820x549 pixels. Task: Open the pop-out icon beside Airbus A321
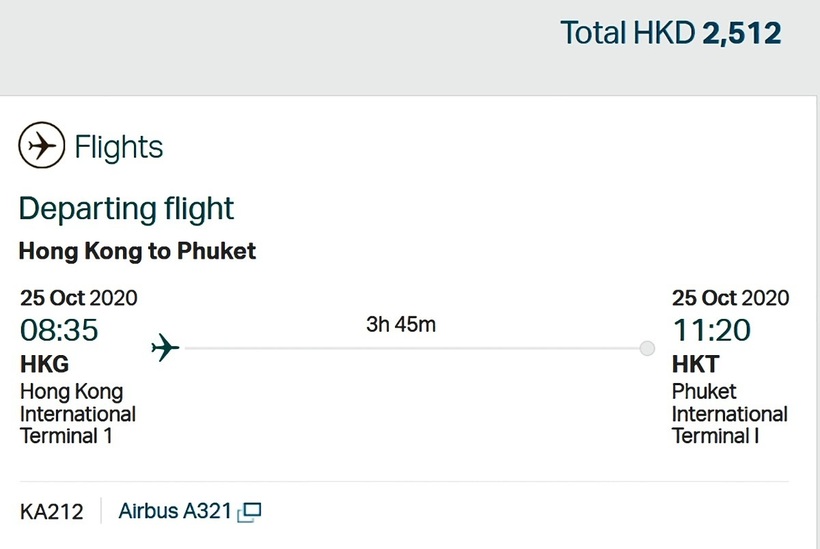250,512
